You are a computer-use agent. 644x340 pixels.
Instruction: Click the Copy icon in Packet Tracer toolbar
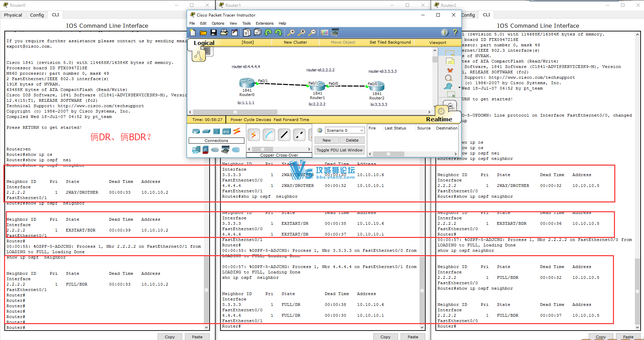(247, 32)
